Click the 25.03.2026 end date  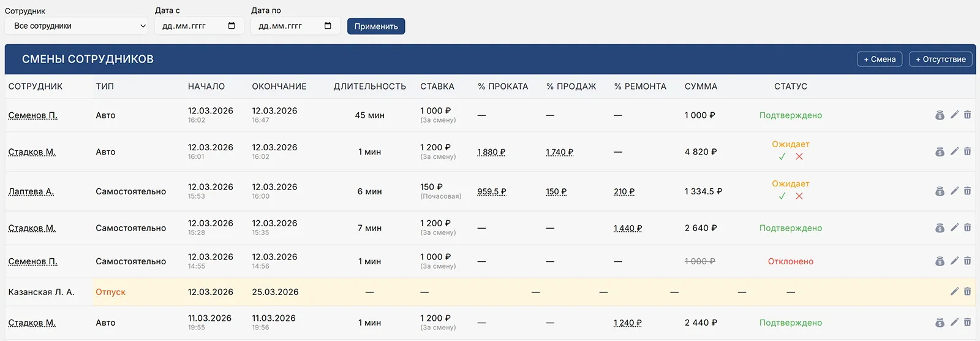(275, 292)
